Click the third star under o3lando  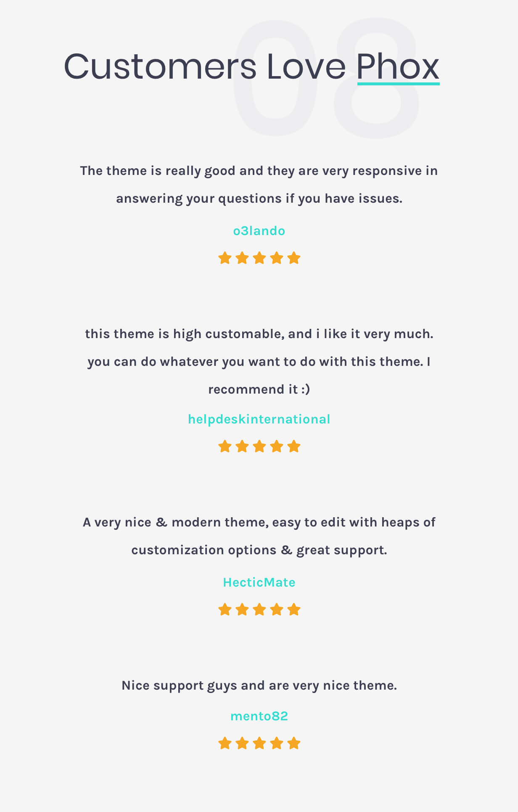click(x=259, y=258)
